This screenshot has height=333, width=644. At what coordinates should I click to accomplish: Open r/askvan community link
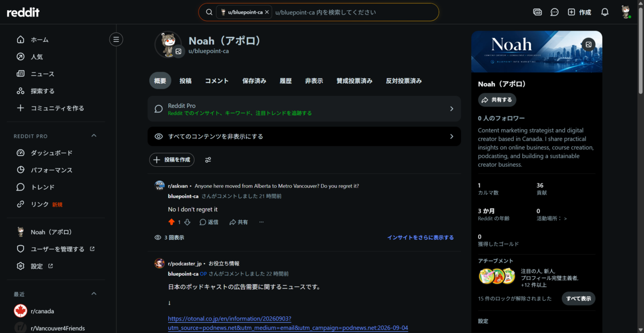pyautogui.click(x=178, y=186)
